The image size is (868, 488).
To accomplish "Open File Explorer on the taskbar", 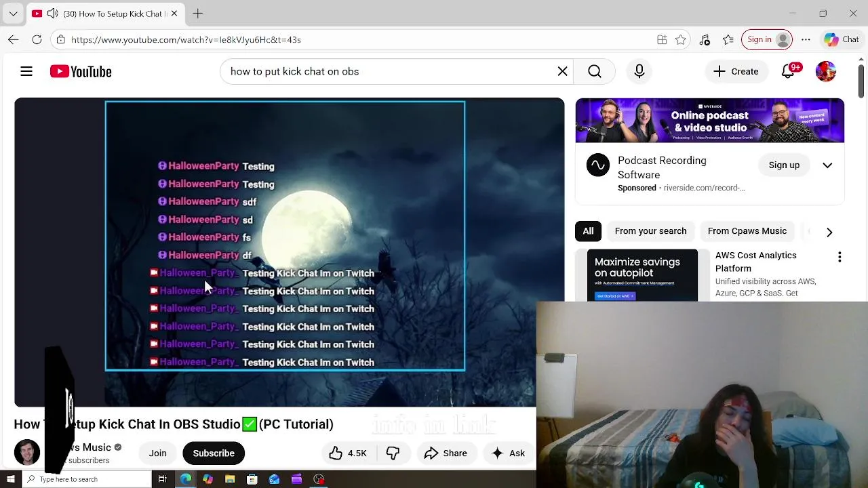I will click(230, 479).
